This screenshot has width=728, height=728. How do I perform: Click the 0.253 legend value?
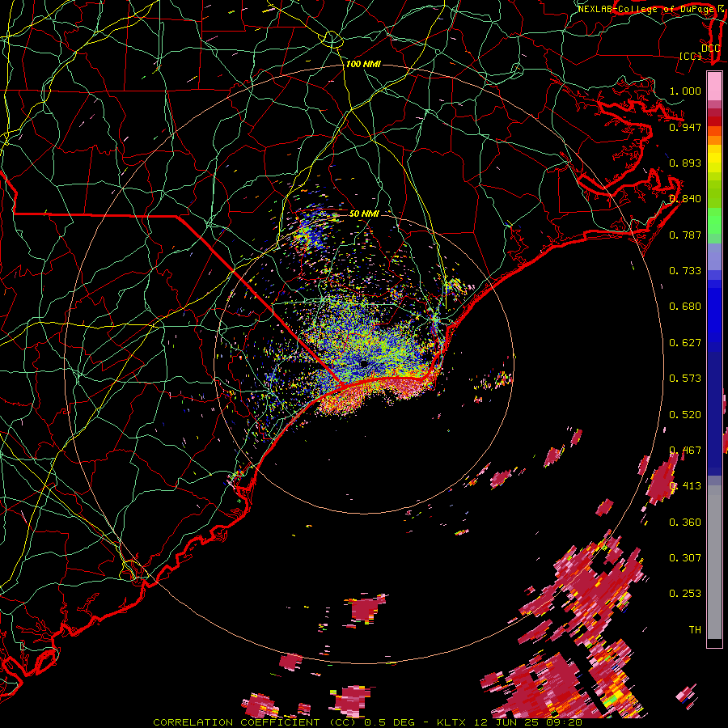[x=685, y=594]
